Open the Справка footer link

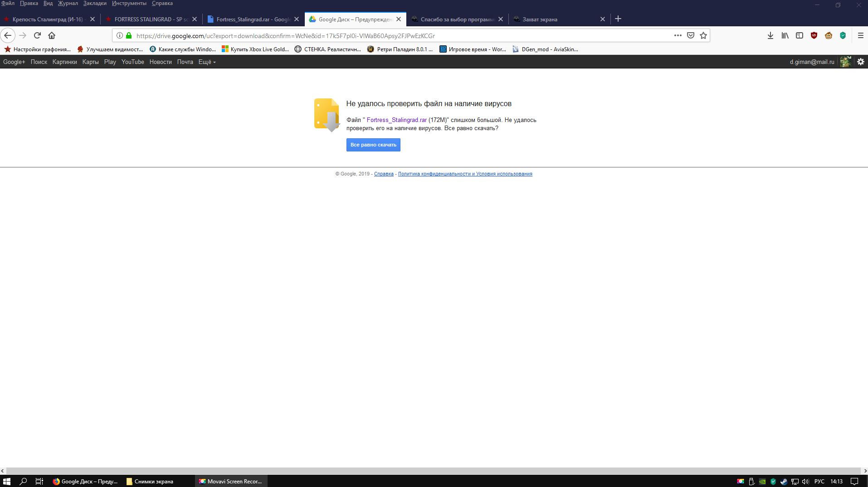384,174
